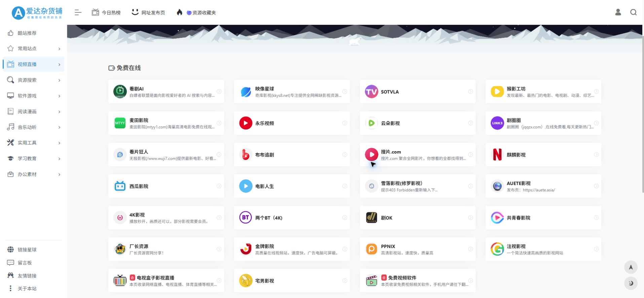The width and height of the screenshot is (644, 298).
Task: Open the 搜片.com card title
Action: 391,152
